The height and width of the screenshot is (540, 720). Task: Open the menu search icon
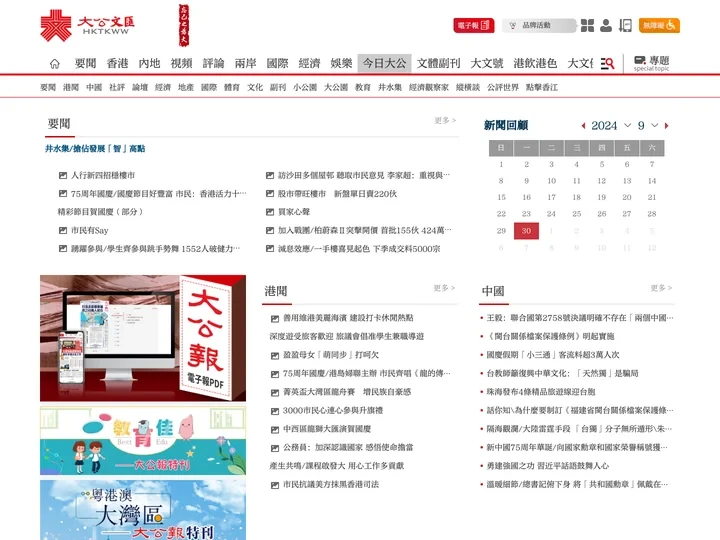point(607,63)
